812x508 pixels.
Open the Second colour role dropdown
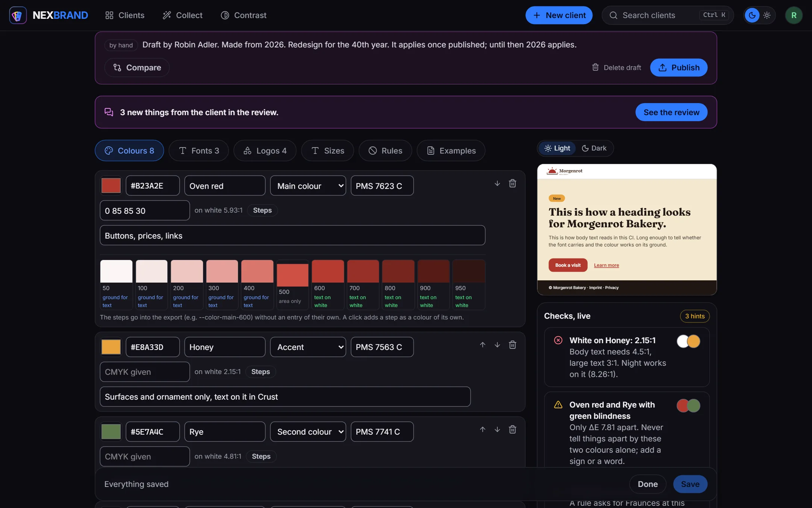coord(308,432)
